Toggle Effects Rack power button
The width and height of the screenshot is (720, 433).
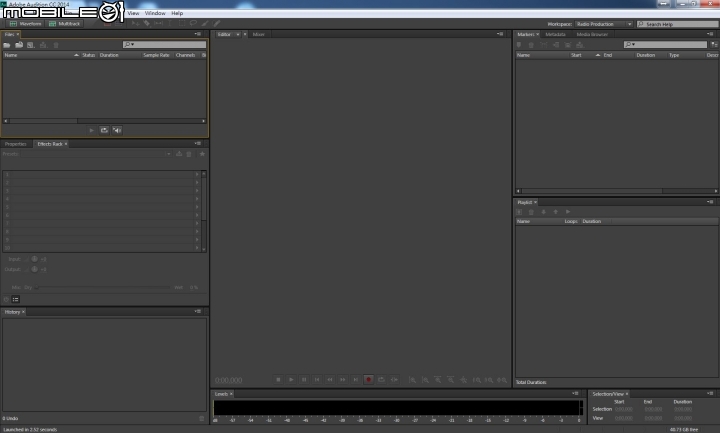(x=6, y=299)
